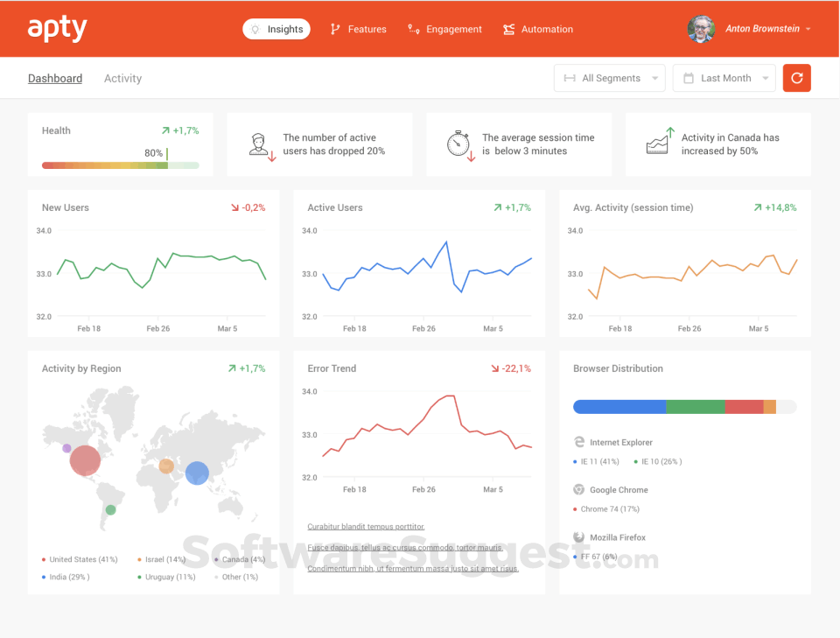
Task: Open the Curabitur blandit tempus link
Action: tap(366, 526)
